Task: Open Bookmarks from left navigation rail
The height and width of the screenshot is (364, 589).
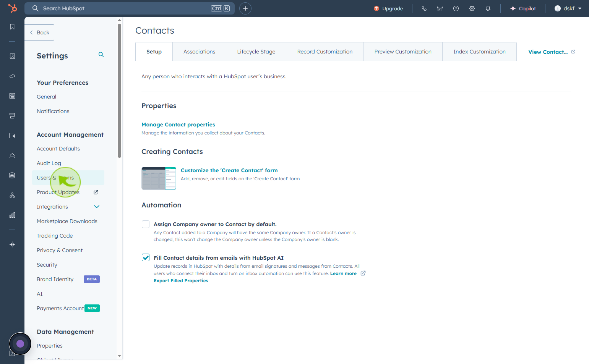Action: (x=12, y=27)
